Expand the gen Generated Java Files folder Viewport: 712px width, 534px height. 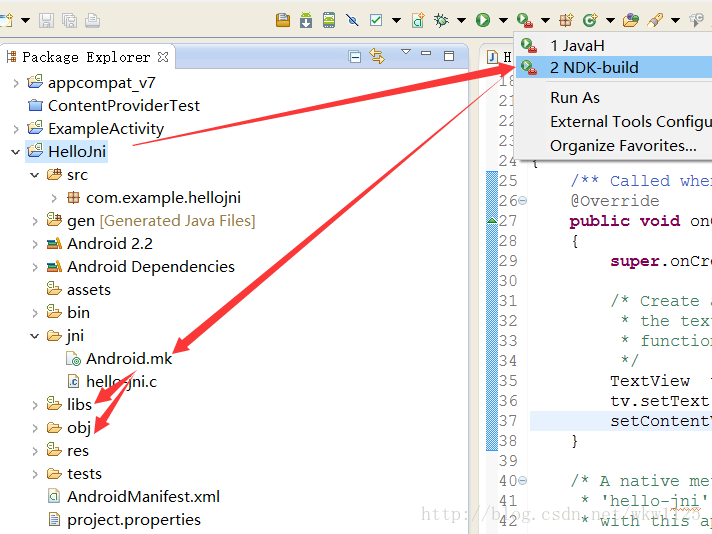35,221
